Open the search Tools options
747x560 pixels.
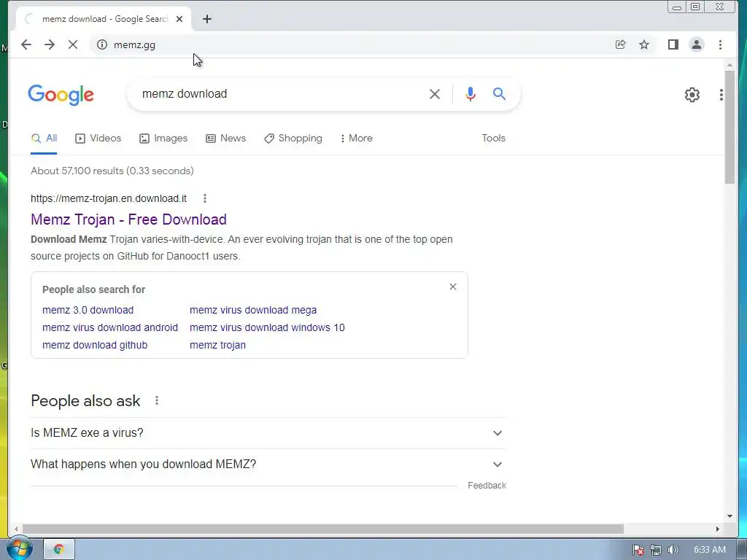point(493,139)
